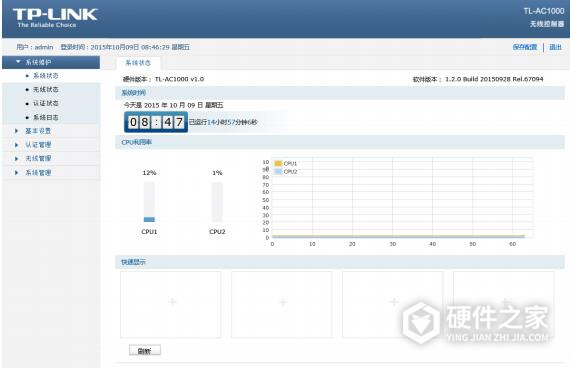Expand the 认证管理 menu arrow
The image size is (570, 371).
[16, 145]
